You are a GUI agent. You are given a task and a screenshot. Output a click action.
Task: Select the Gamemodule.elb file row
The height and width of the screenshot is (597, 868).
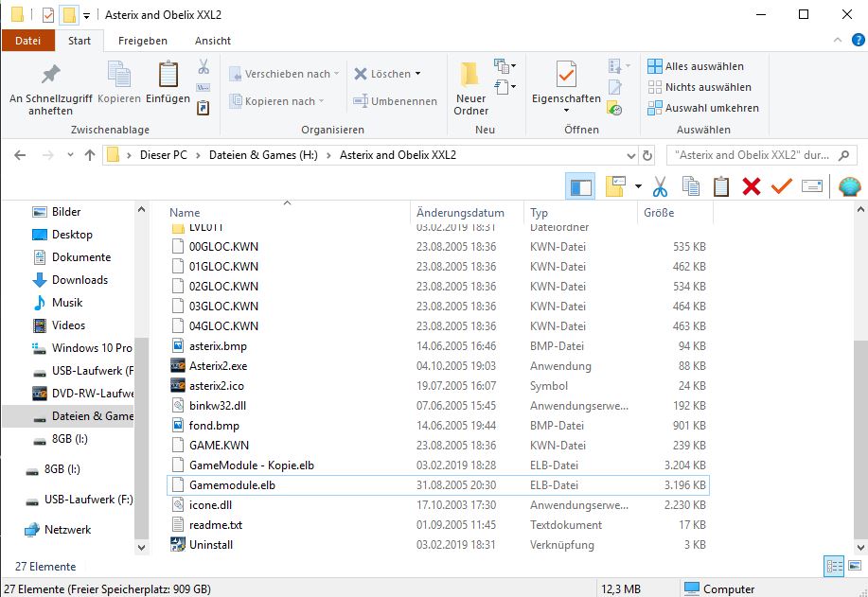(x=438, y=485)
